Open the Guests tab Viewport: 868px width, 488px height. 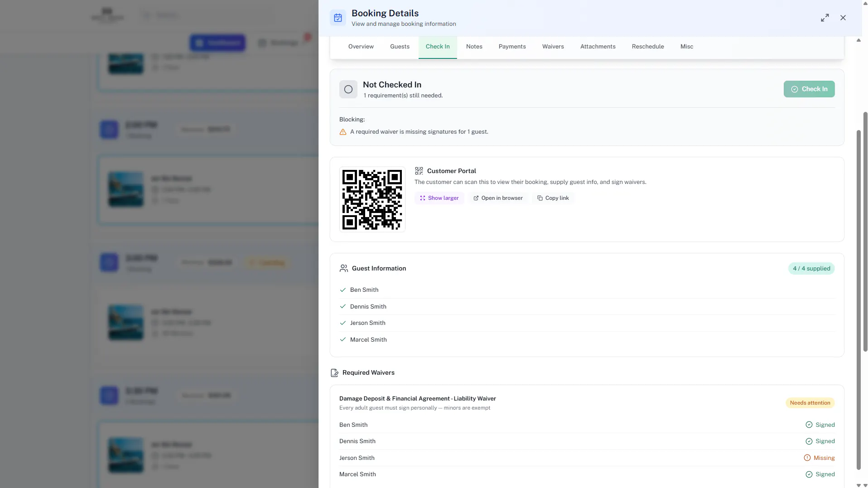[x=400, y=47]
